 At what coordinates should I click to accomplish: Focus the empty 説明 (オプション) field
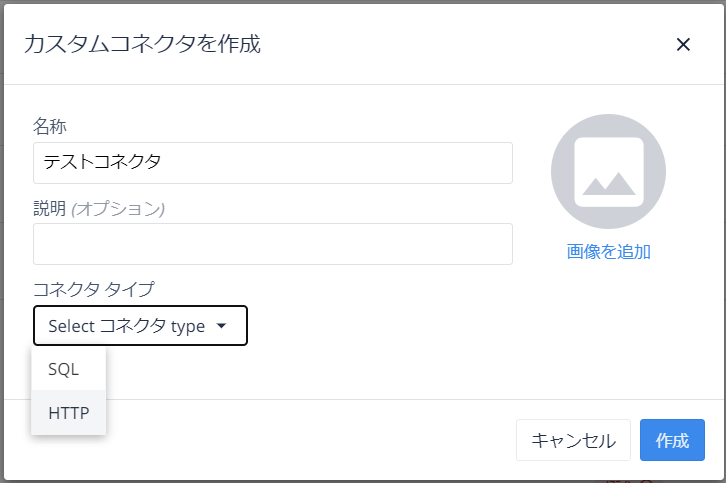(x=273, y=244)
